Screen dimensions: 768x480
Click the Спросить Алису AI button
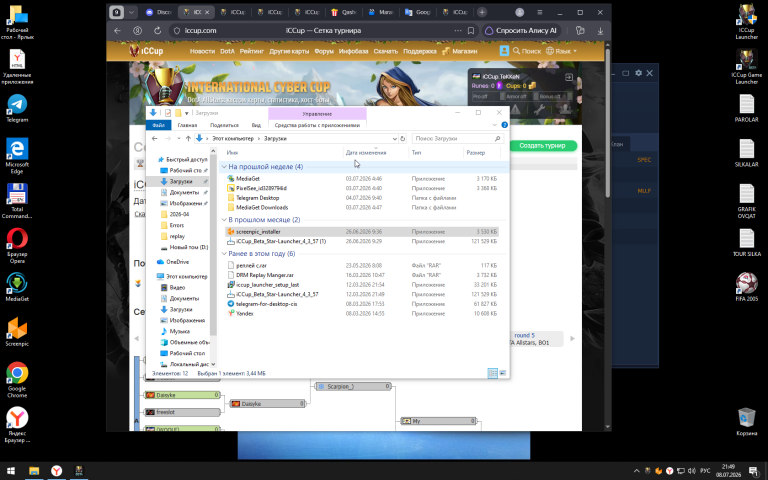click(521, 30)
